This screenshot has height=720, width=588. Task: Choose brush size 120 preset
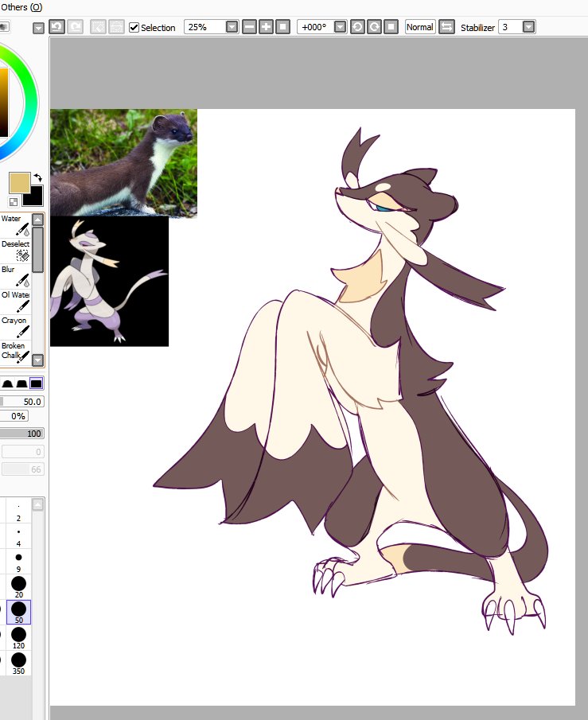point(18,638)
